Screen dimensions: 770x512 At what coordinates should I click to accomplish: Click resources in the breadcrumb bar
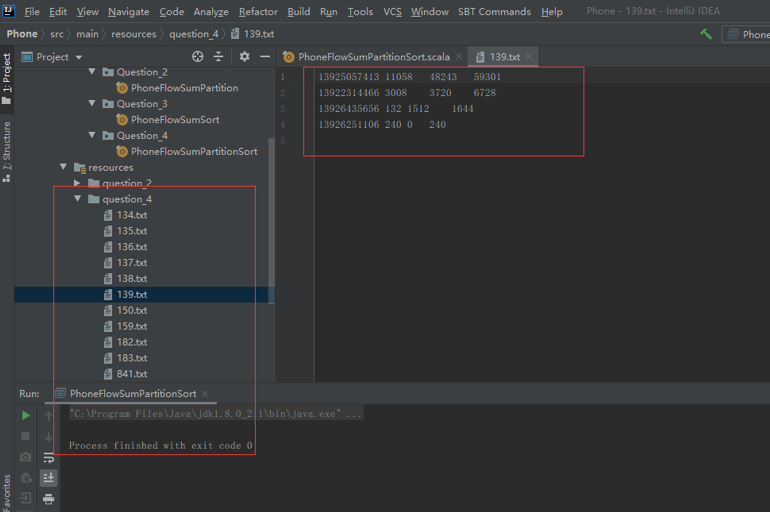coord(134,34)
